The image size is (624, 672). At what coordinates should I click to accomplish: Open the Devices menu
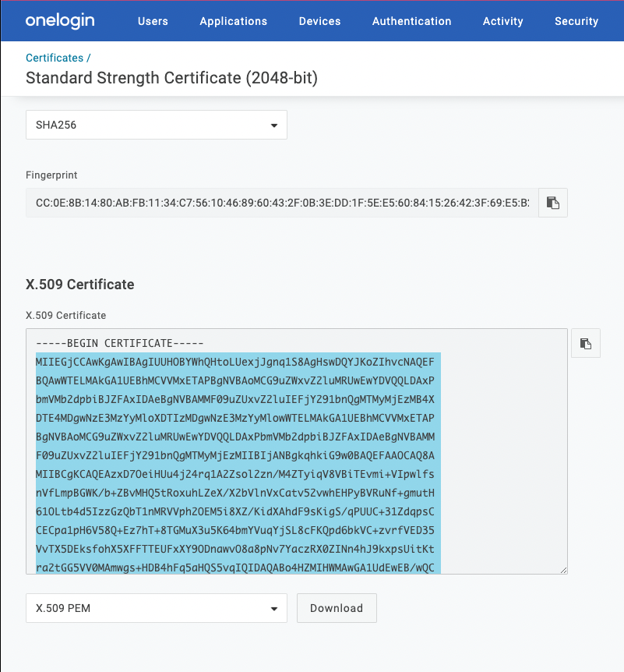point(319,21)
